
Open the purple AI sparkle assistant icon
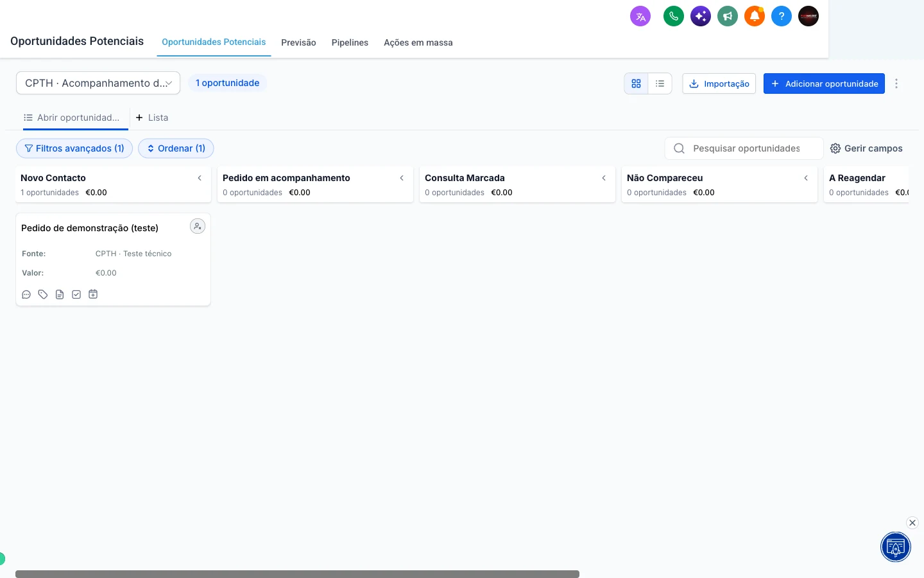[x=701, y=17]
